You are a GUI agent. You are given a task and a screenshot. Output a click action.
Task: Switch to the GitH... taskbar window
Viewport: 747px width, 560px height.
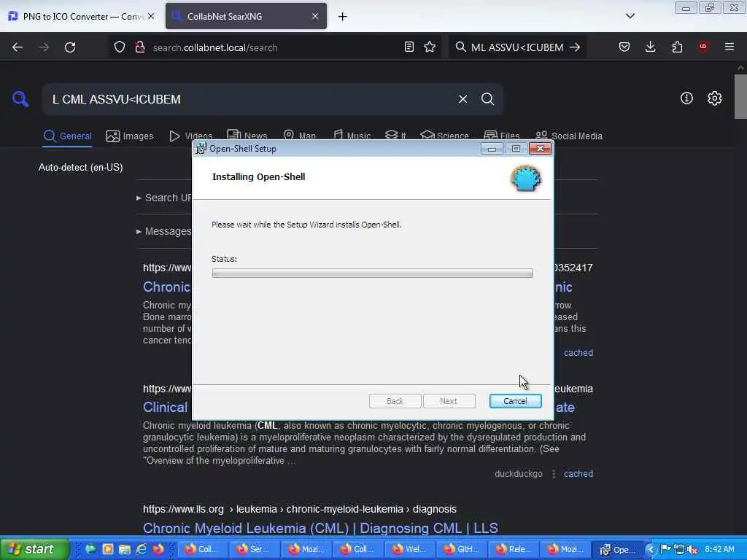461,549
